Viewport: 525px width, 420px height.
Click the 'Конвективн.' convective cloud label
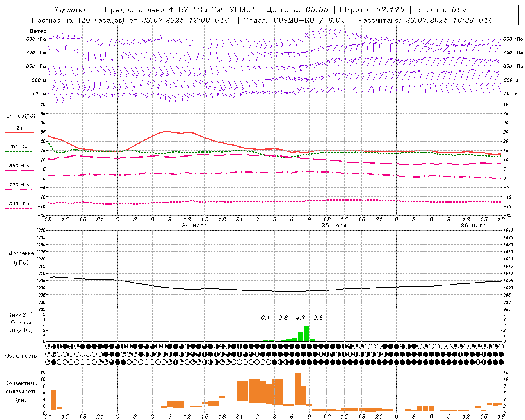[x=21, y=383]
